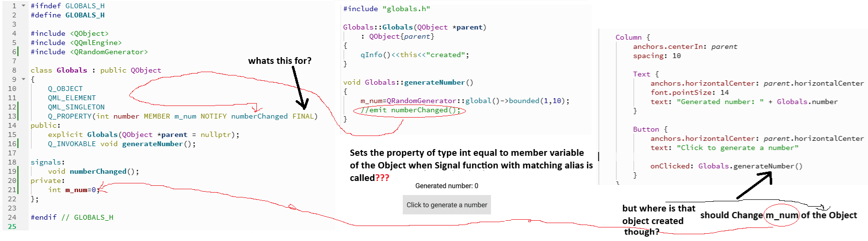Click the 'text: "Generated number: " + Globals.number' line
The width and height of the screenshot is (868, 241).
[744, 102]
